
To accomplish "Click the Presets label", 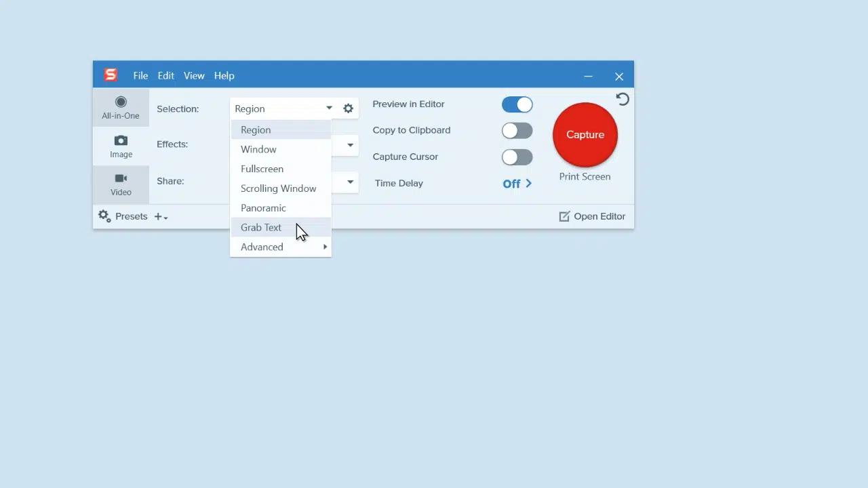I will point(132,216).
